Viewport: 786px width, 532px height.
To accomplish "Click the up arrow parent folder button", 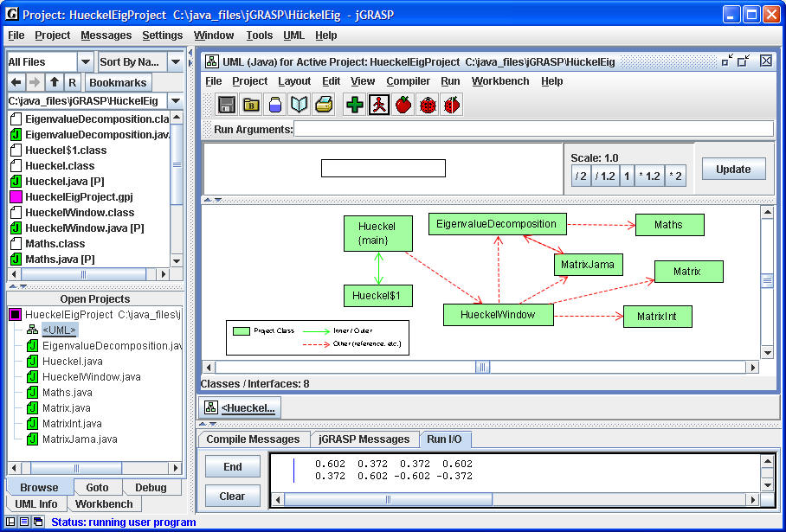I will [55, 82].
